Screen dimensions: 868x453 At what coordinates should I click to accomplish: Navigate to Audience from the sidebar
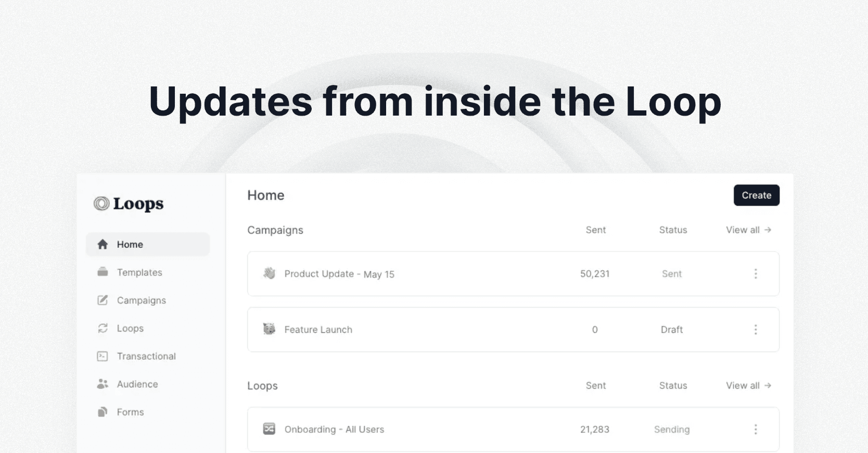click(x=137, y=384)
